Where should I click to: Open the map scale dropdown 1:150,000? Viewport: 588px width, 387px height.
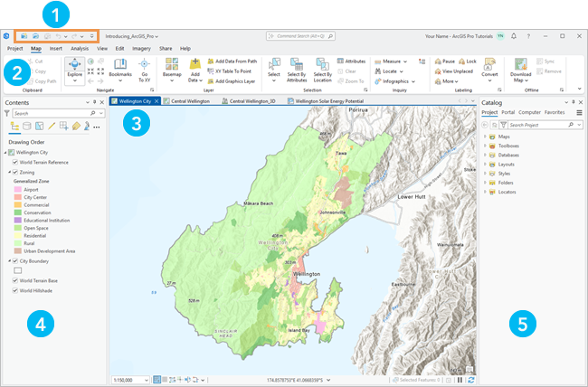pyautogui.click(x=129, y=380)
